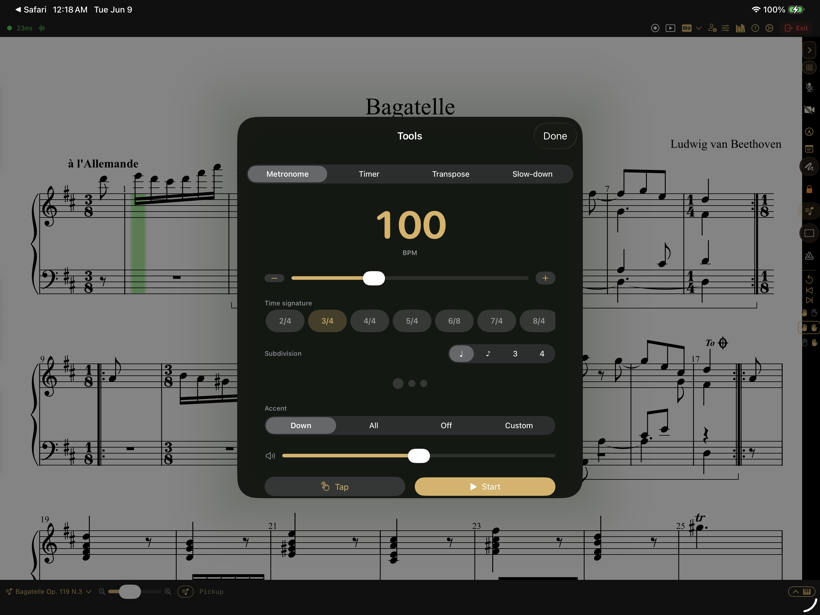820x615 pixels.
Task: Open the note-window icon in right sidebar
Action: pos(810,149)
